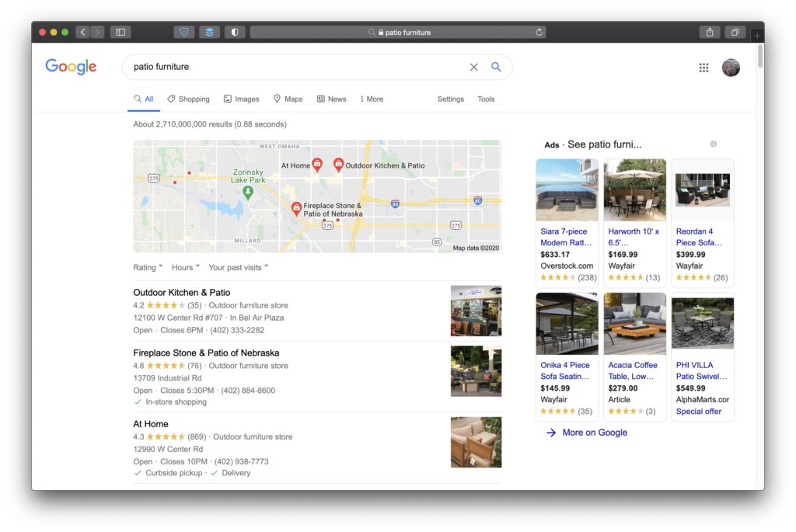Screen dimensions: 796x532
Task: Click the address 12990 W Center Rd
Action: point(168,450)
